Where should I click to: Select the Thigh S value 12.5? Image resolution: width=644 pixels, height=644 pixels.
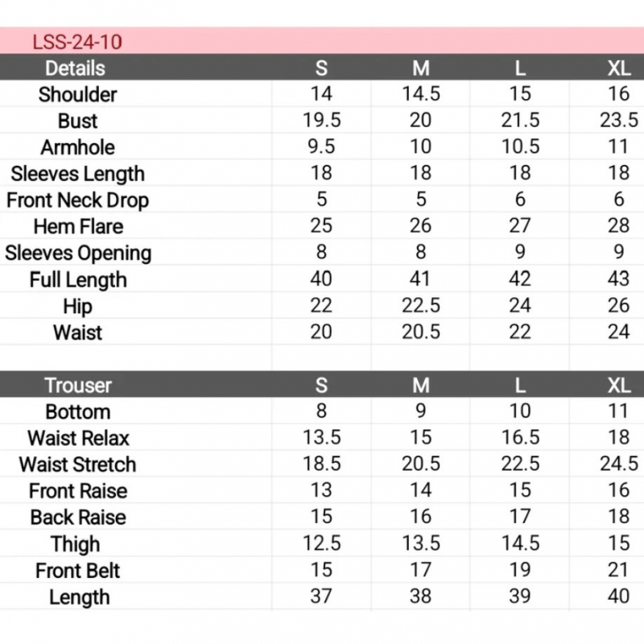[x=321, y=544]
